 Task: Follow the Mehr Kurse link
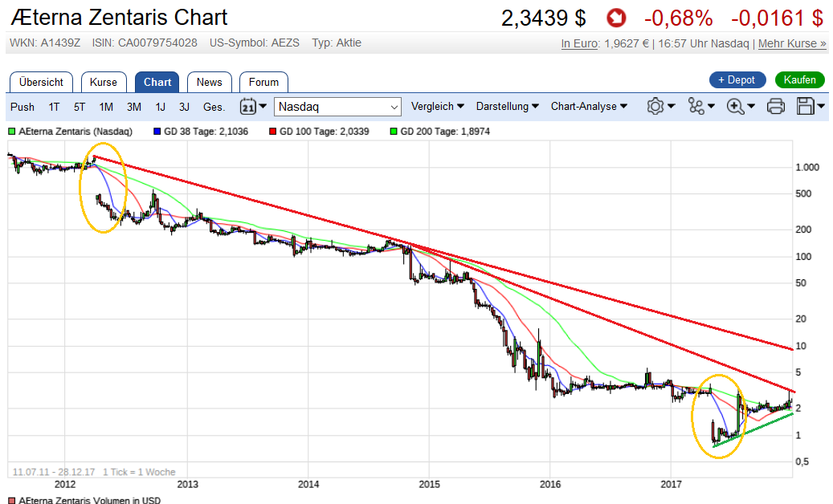click(792, 43)
